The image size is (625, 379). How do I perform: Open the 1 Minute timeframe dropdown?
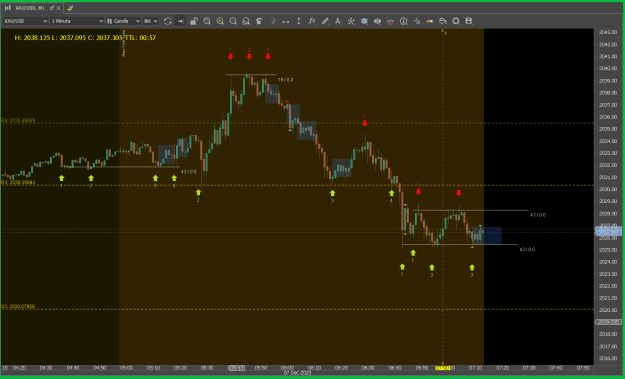click(x=77, y=21)
